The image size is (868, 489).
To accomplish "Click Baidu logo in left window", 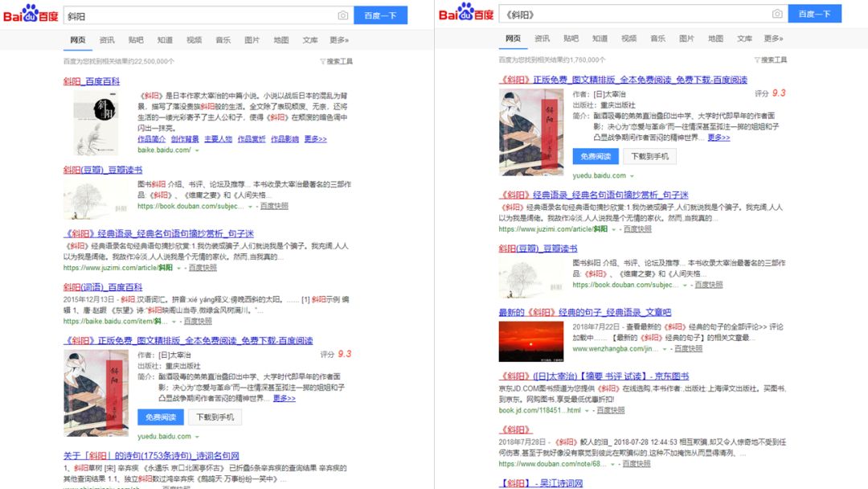I will click(x=31, y=14).
